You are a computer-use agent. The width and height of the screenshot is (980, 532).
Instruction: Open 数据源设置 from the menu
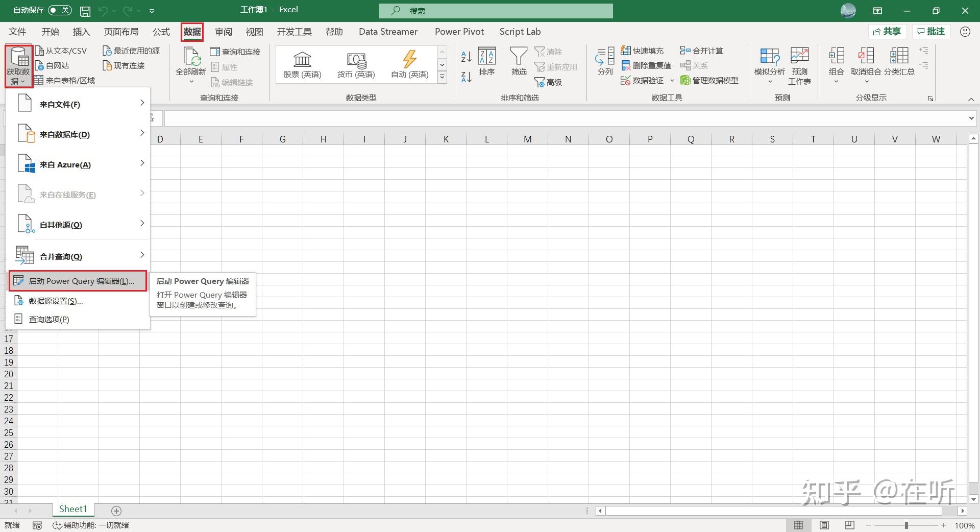coord(55,301)
